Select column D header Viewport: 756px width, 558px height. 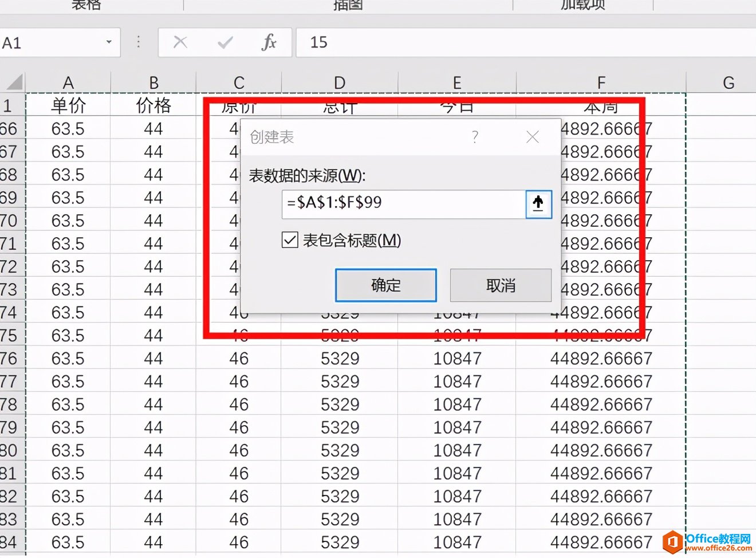click(x=340, y=82)
